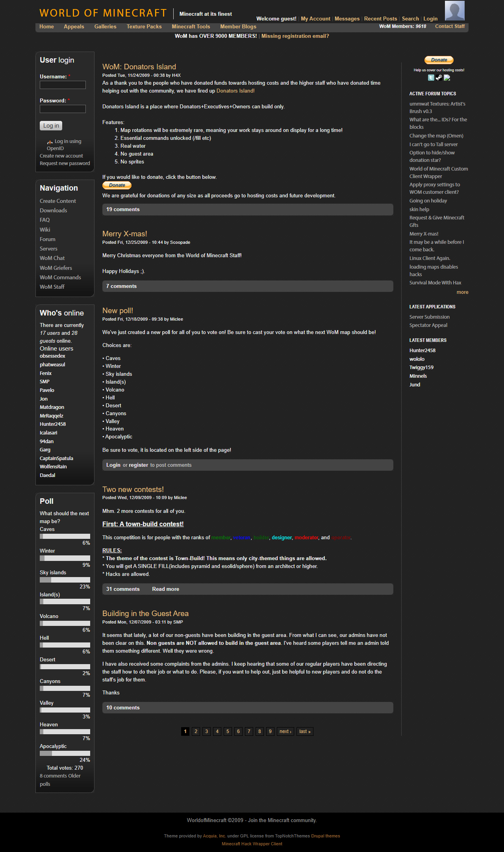The width and height of the screenshot is (504, 852).
Task: Open FAQ in Navigation
Action: tap(44, 220)
